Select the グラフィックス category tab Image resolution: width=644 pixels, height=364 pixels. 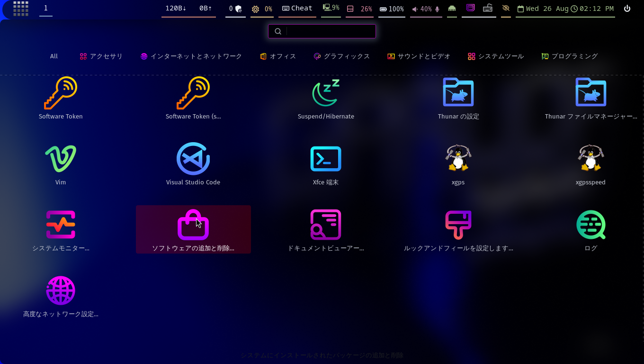341,56
